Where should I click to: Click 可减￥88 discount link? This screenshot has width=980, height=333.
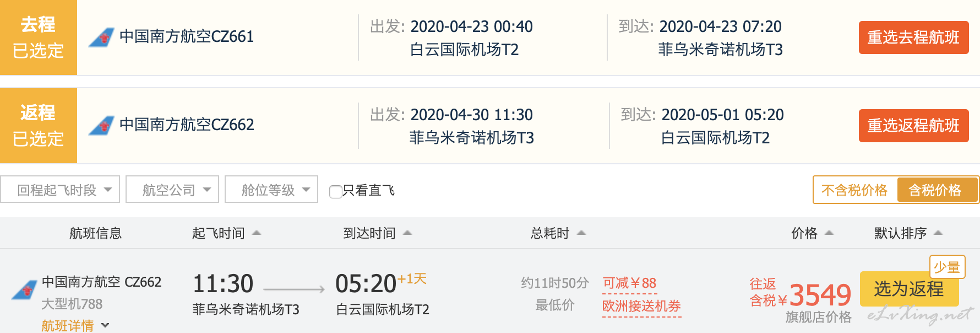coord(629,283)
